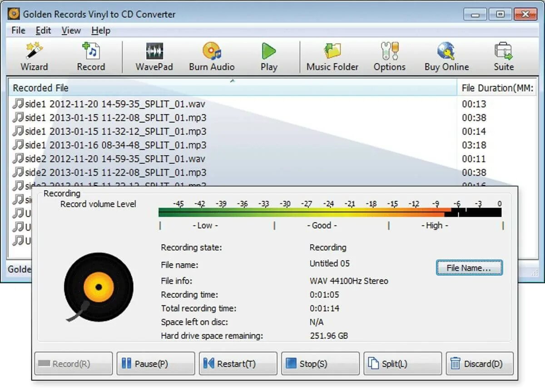Maximize the Golden Records window
545x392 pixels.
point(500,14)
